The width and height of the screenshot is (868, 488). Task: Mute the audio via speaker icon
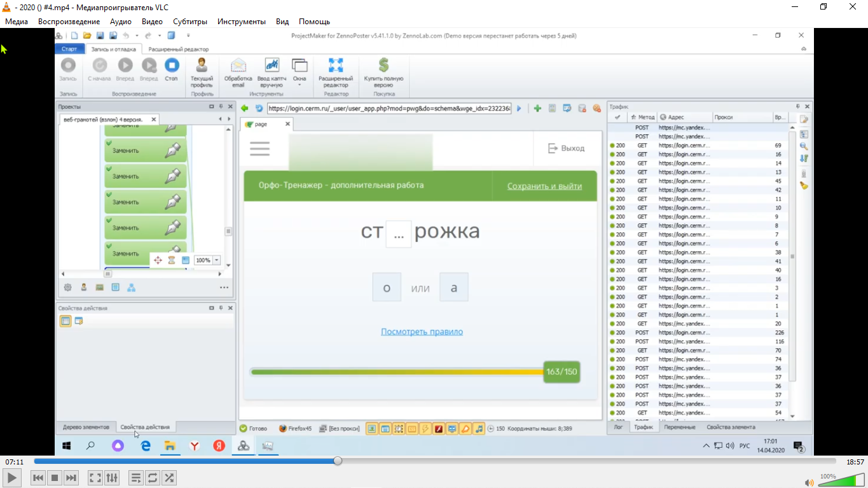[x=809, y=482]
